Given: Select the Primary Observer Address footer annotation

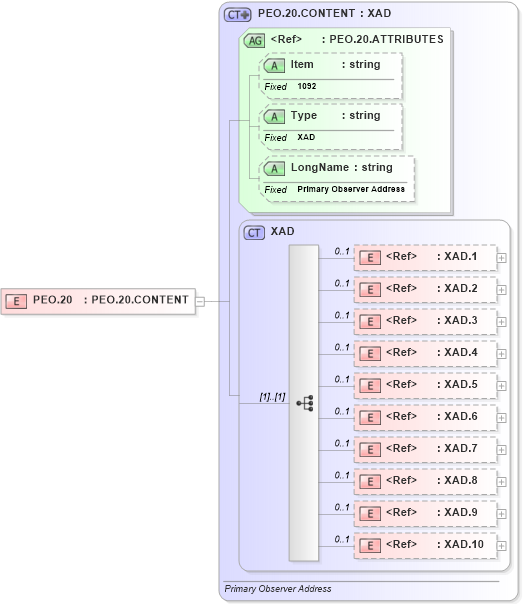Looking at the screenshot, I should coord(278,589).
